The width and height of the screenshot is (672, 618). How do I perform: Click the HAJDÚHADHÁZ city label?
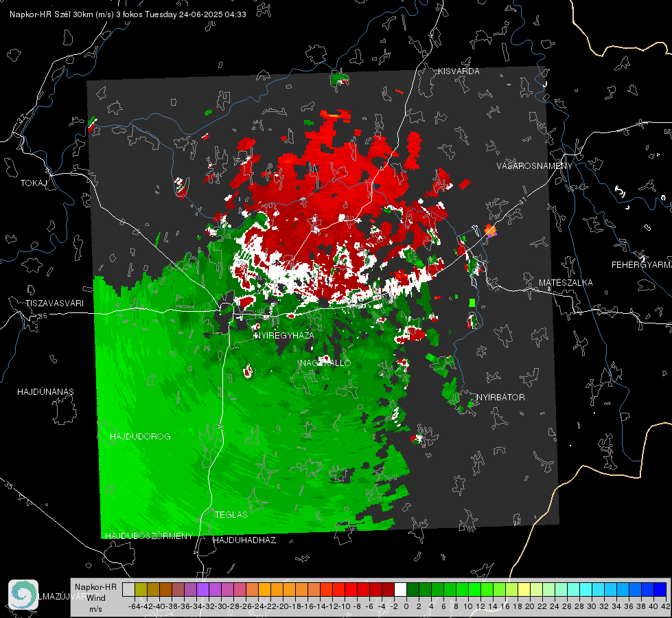tap(244, 540)
